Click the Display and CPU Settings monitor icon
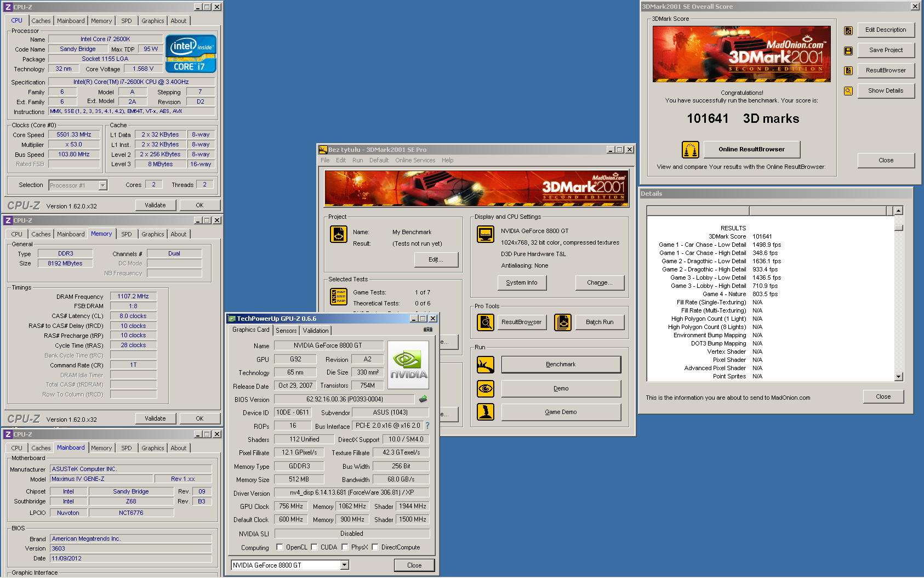The image size is (924, 578). point(486,234)
